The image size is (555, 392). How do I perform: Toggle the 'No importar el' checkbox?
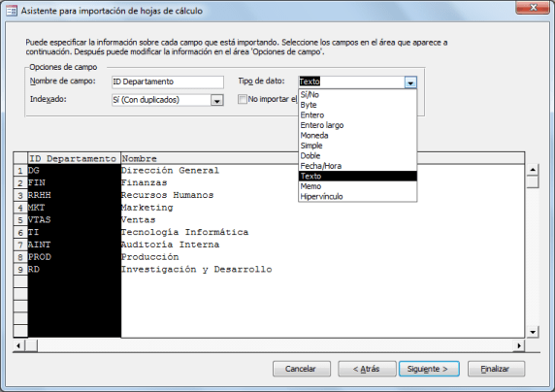(x=243, y=99)
